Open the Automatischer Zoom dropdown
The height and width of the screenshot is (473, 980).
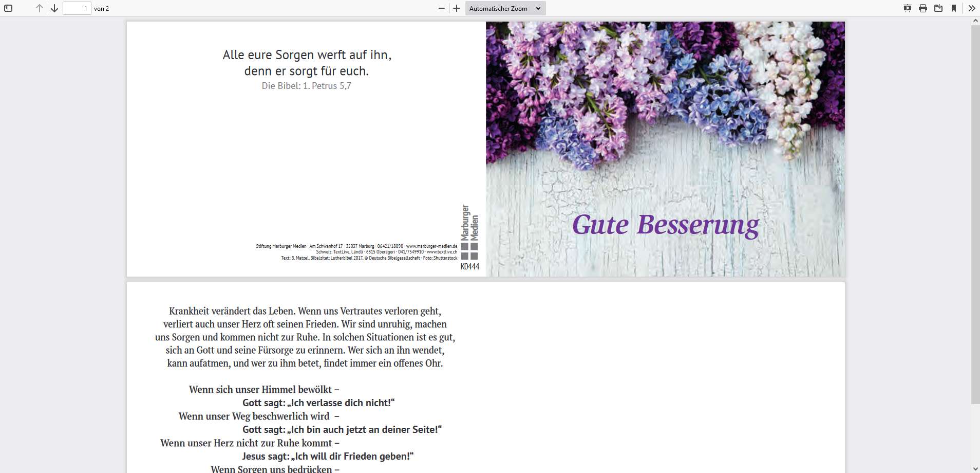pyautogui.click(x=505, y=8)
